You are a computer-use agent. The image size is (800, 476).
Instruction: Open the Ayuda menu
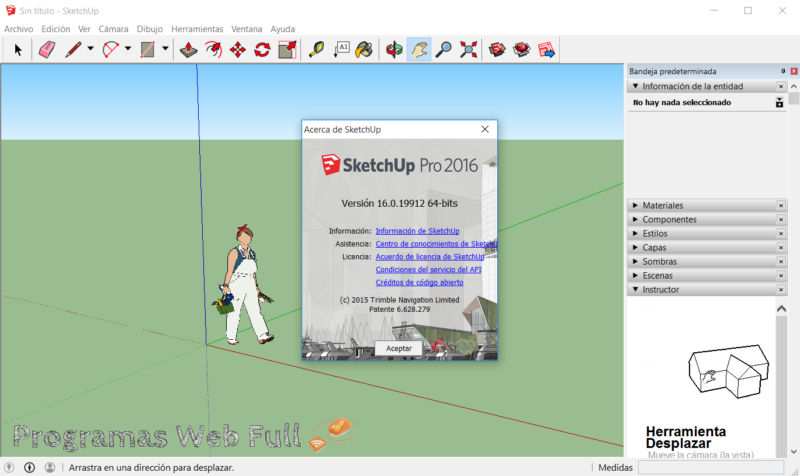[x=283, y=29]
